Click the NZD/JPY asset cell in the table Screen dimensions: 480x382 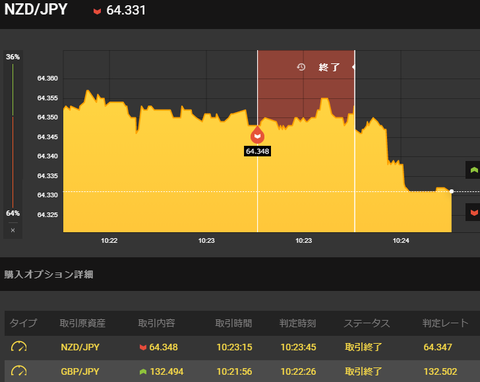(80, 347)
